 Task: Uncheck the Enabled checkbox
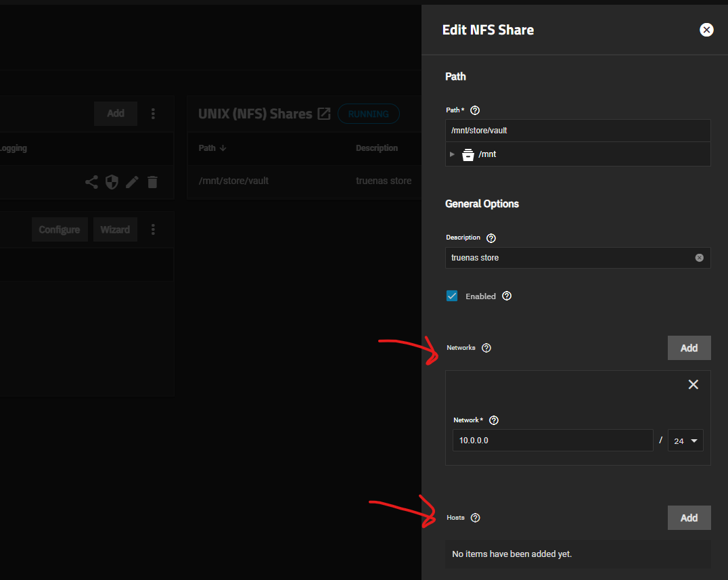click(452, 296)
